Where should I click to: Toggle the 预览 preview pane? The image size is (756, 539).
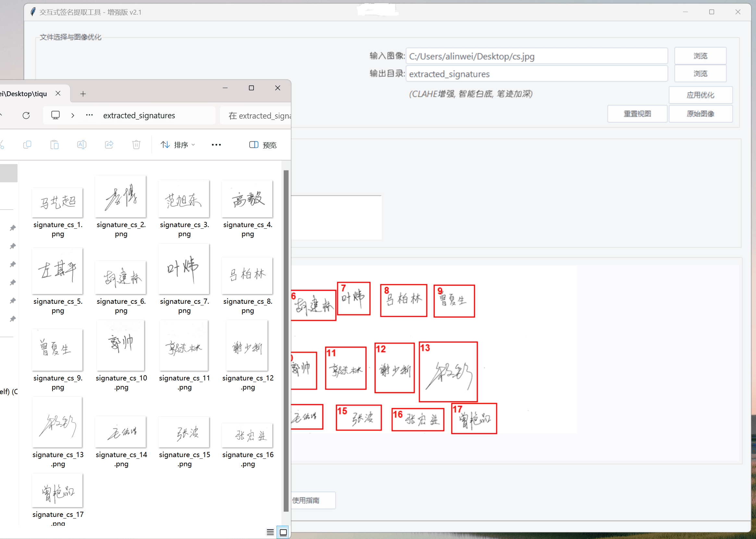click(x=263, y=145)
